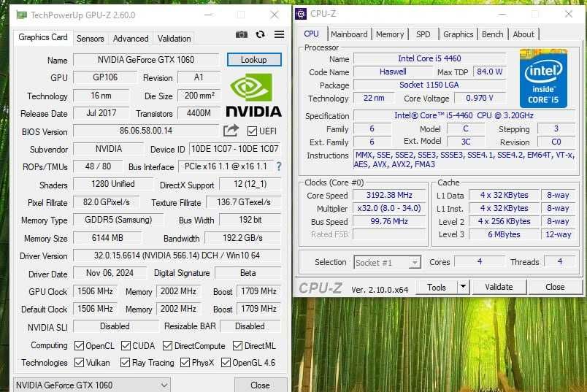587x392 pixels.
Task: Click the GPU-Z Close button
Action: pyautogui.click(x=260, y=385)
